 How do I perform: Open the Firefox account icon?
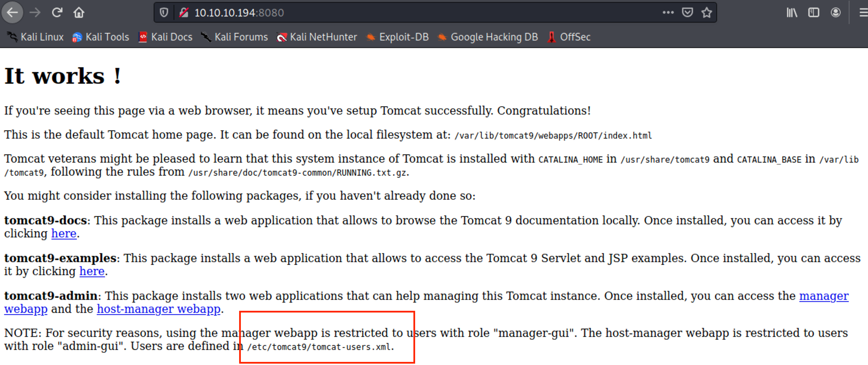pos(836,13)
